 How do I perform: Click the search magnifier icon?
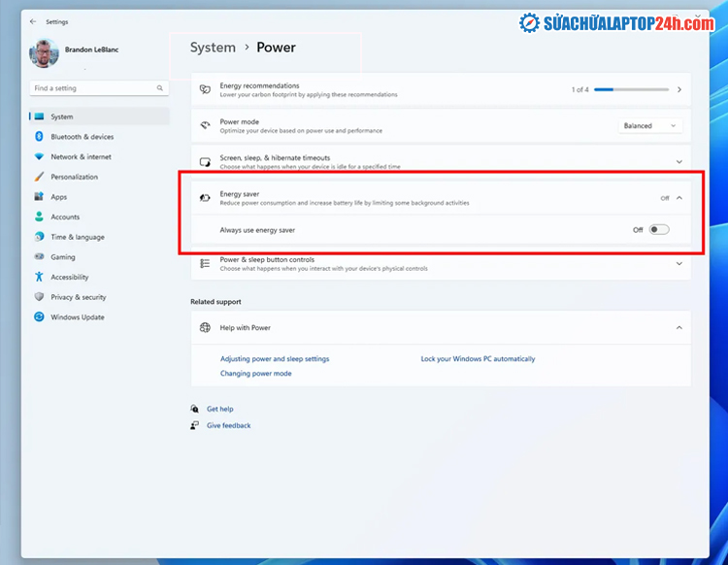pyautogui.click(x=160, y=88)
